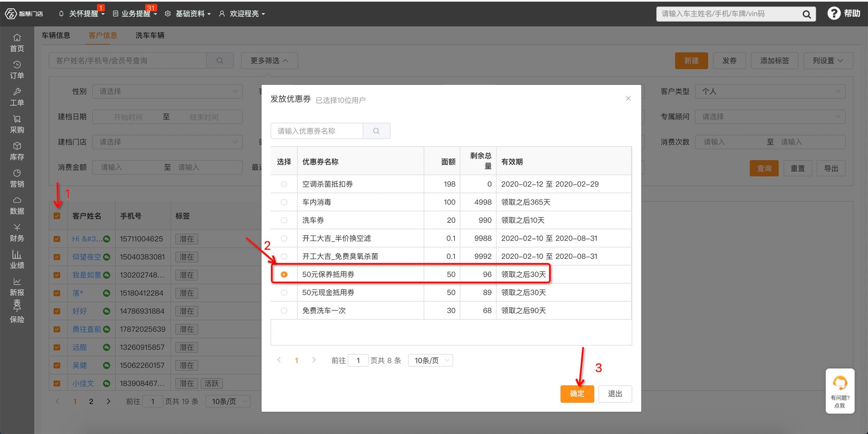This screenshot has height=434, width=868.
Task: Click the 新建 new customer button
Action: click(x=691, y=61)
